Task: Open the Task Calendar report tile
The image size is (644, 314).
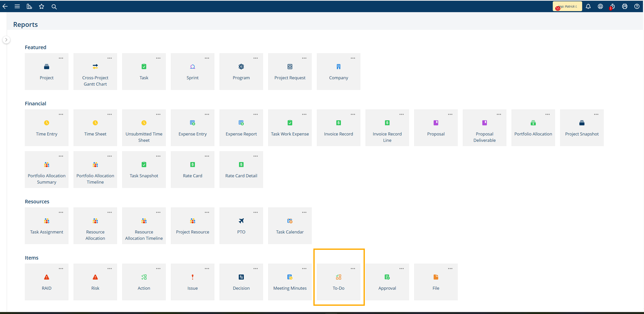Action: (290, 226)
